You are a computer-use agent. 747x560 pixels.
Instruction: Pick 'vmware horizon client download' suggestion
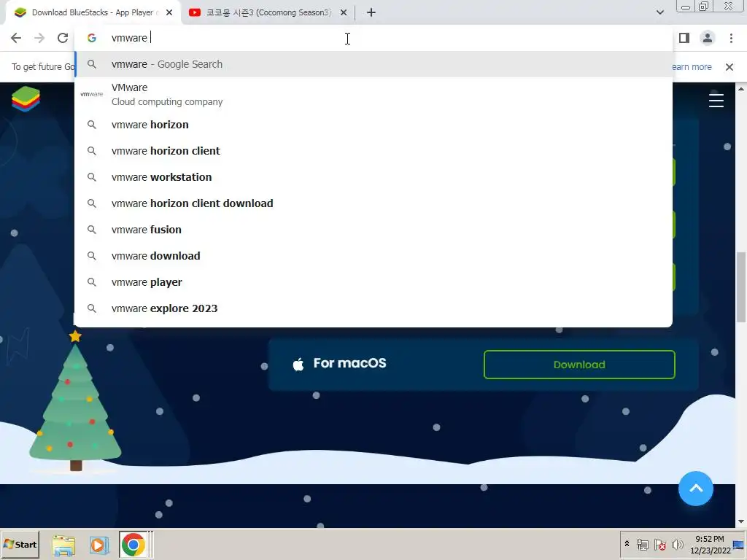coord(373,203)
